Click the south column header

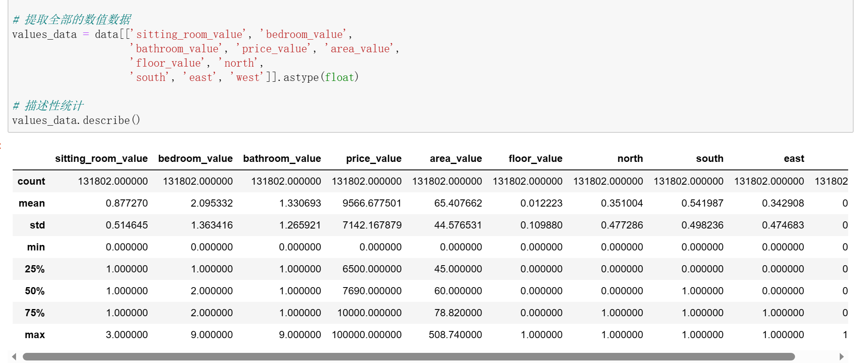point(709,159)
